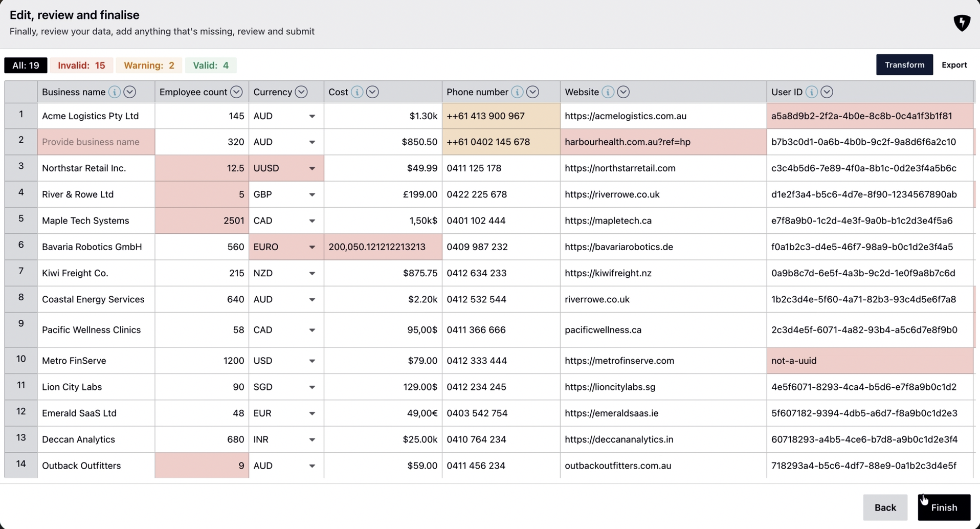Open the User ID column filter chevron

point(826,92)
